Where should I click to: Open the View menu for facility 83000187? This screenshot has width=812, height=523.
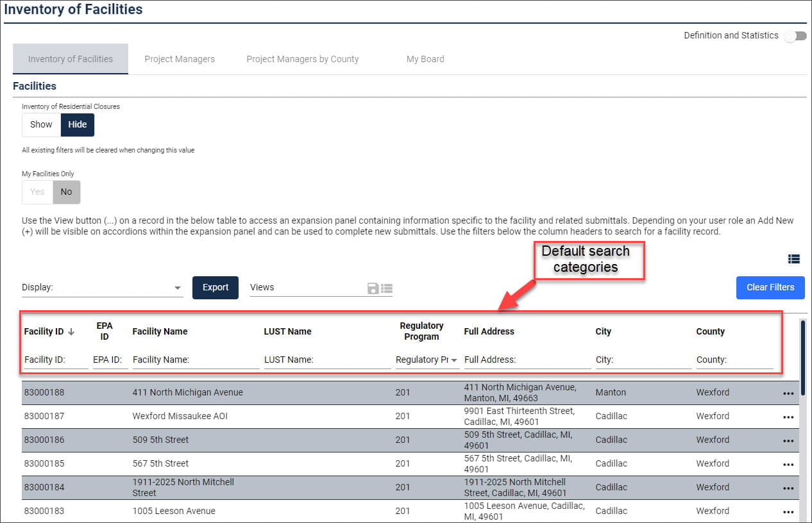[x=788, y=417]
